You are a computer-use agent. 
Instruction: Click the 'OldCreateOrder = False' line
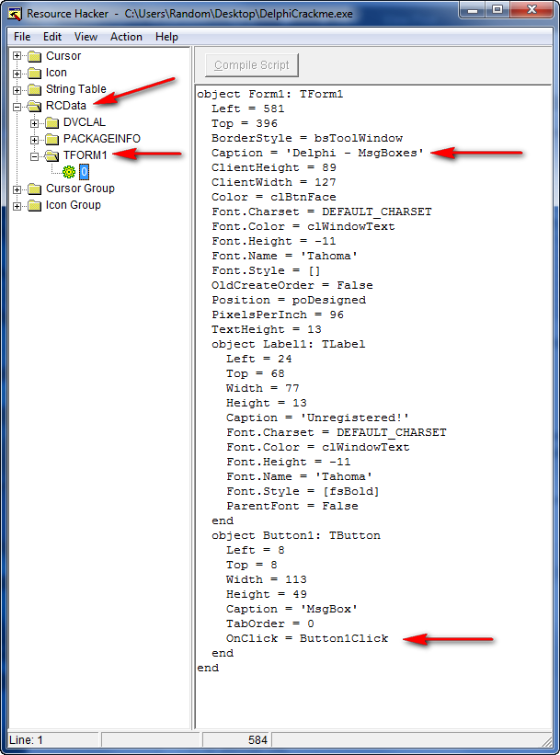pyautogui.click(x=291, y=285)
